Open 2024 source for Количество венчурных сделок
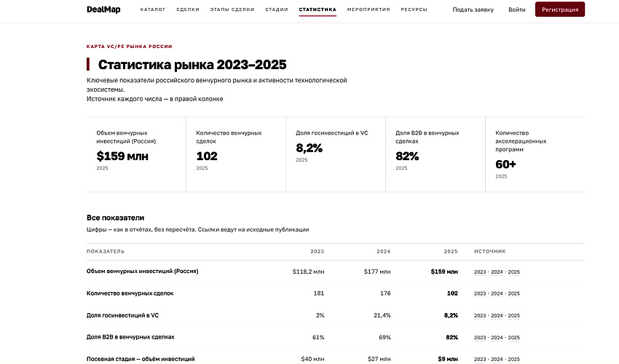The width and height of the screenshot is (619, 364). (497, 293)
